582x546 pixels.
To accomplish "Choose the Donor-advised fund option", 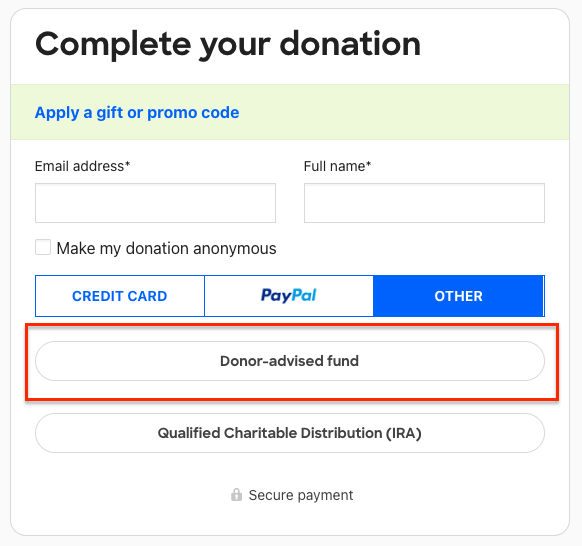I will (x=290, y=361).
